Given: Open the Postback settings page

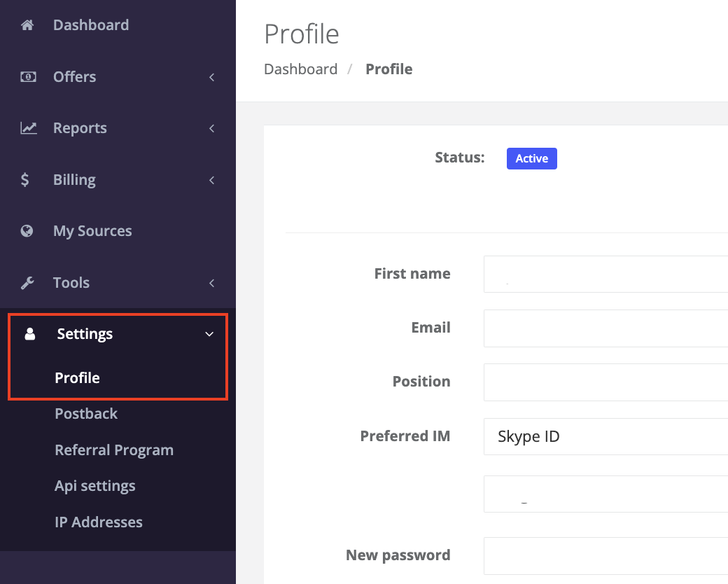Looking at the screenshot, I should click(x=86, y=414).
